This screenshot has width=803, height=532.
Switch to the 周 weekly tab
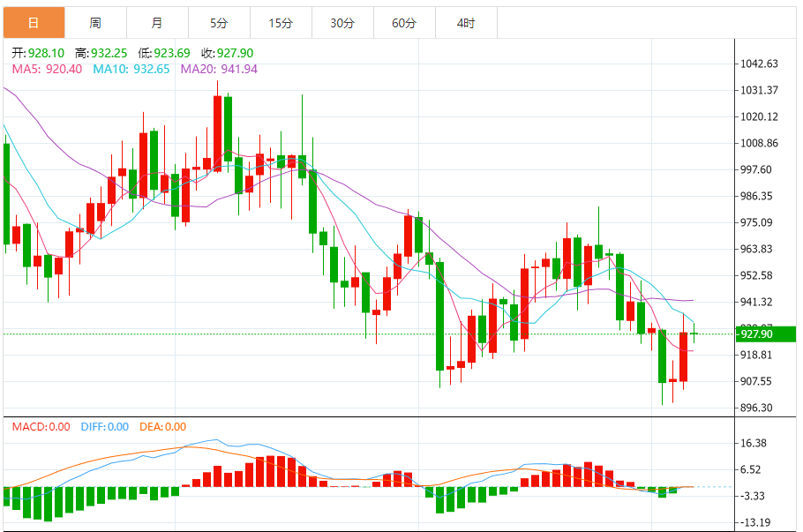pyautogui.click(x=96, y=23)
